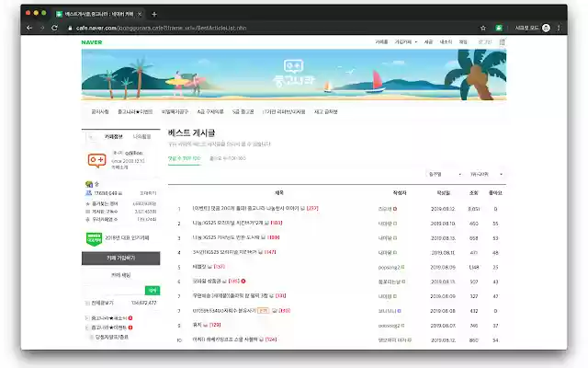Click the sidebar cafe search input field

click(x=113, y=291)
